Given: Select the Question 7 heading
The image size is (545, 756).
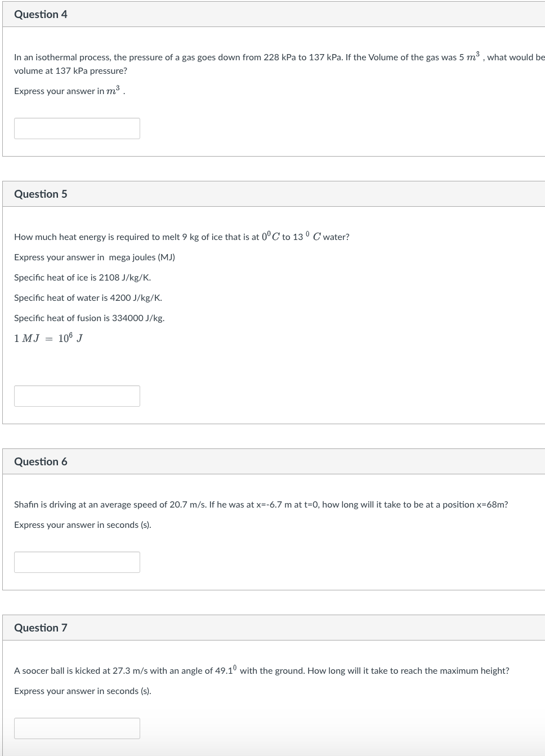Looking at the screenshot, I should tap(41, 628).
